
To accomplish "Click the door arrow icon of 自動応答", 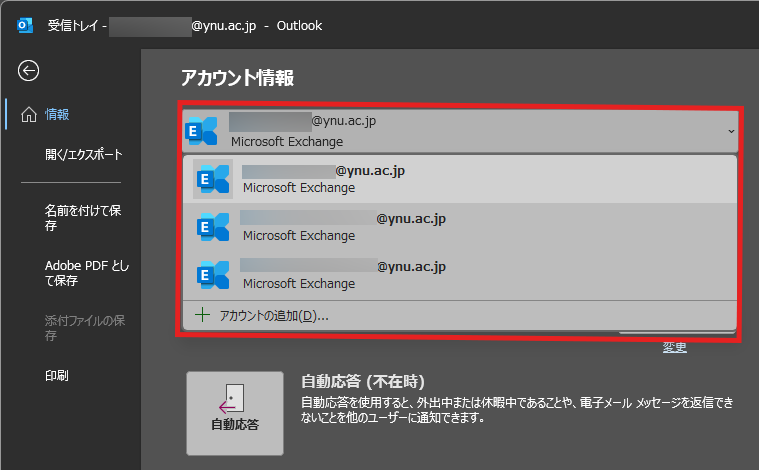I will [231, 399].
